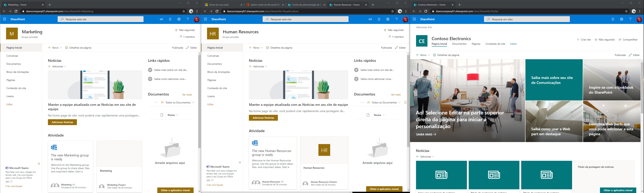The height and width of the screenshot is (193, 644).
Task: Click Compartilhar in Contoso Electronics window
Action: pos(628,40)
